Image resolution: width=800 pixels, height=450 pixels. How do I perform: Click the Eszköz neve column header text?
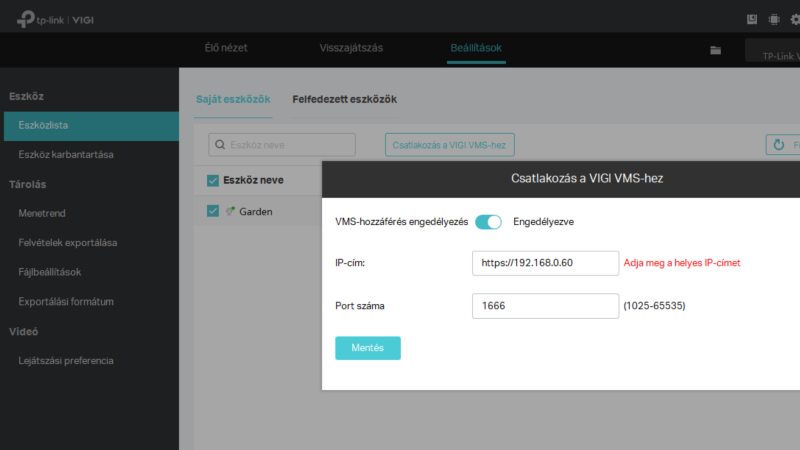coord(253,180)
